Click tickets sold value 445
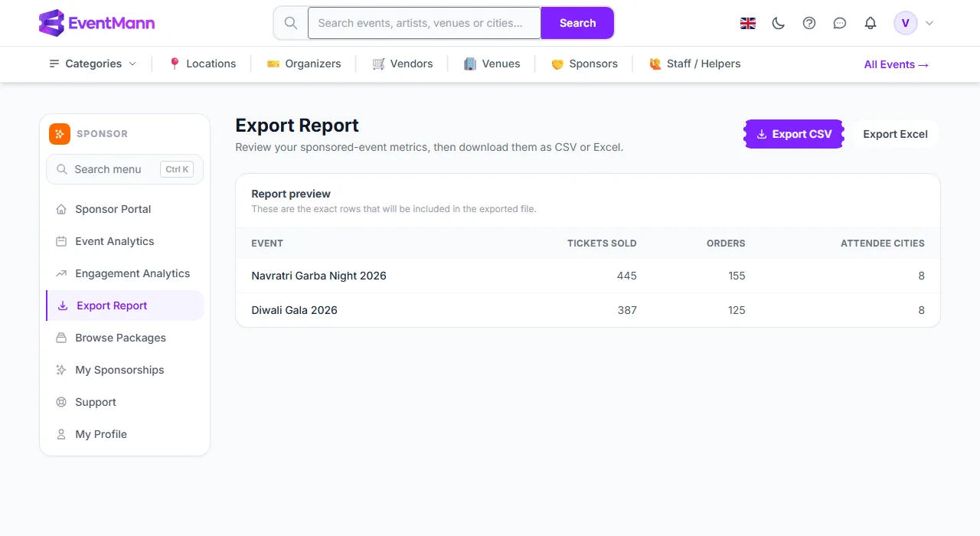Viewport: 980px width, 536px height. pos(627,276)
